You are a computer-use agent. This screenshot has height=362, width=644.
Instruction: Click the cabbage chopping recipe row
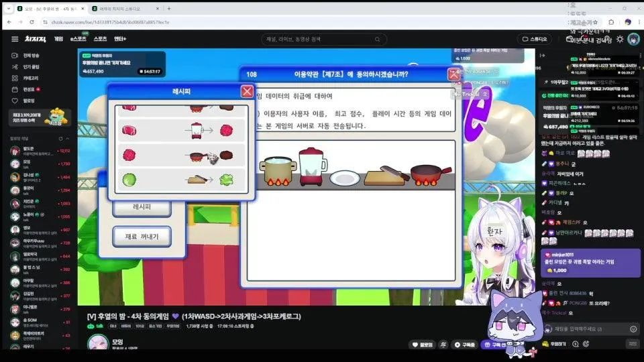click(x=181, y=180)
